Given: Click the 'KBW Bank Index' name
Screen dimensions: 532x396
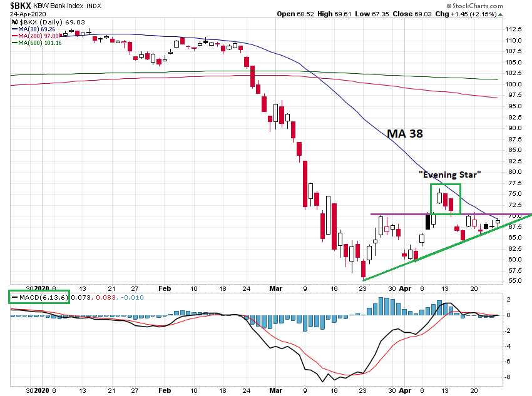Looking at the screenshot, I should coord(58,6).
